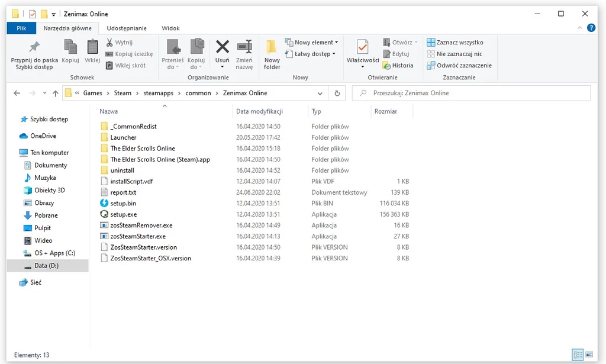Navigate to Games breadcrumb
606x364 pixels.
[93, 93]
